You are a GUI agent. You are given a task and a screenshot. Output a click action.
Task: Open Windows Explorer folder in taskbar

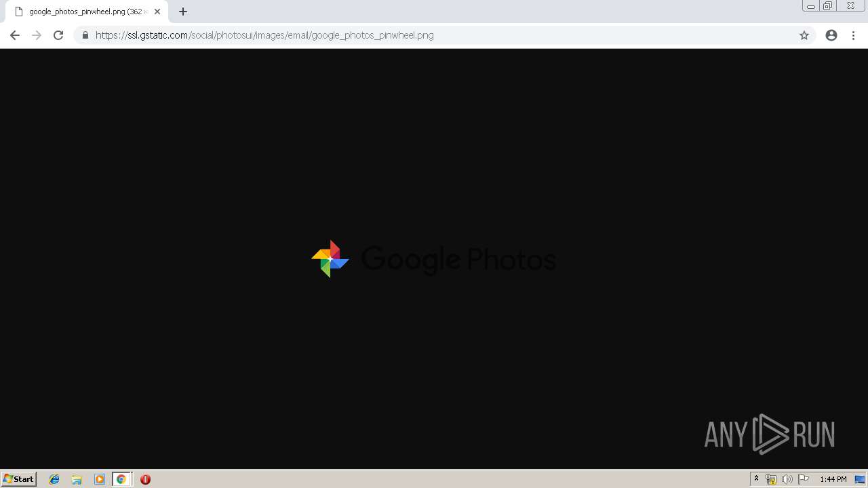tap(77, 479)
